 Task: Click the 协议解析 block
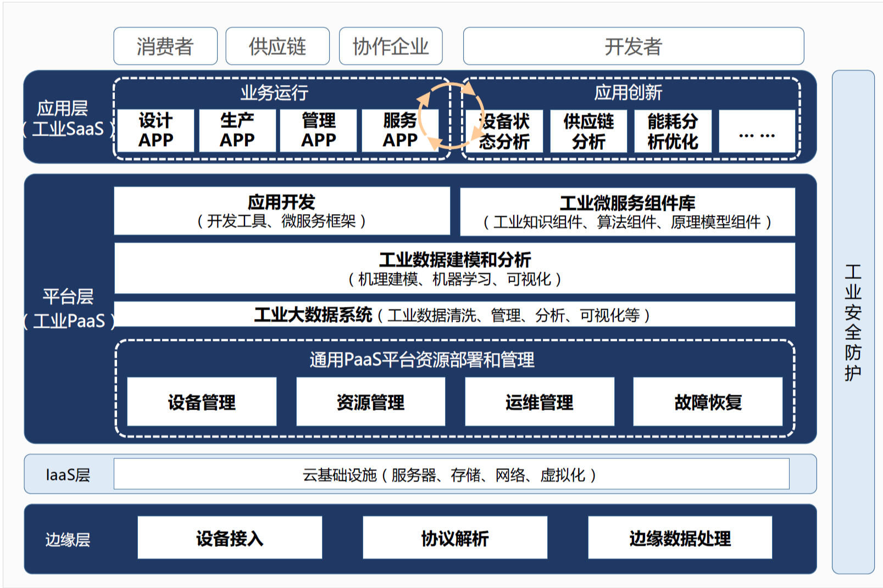pyautogui.click(x=455, y=537)
